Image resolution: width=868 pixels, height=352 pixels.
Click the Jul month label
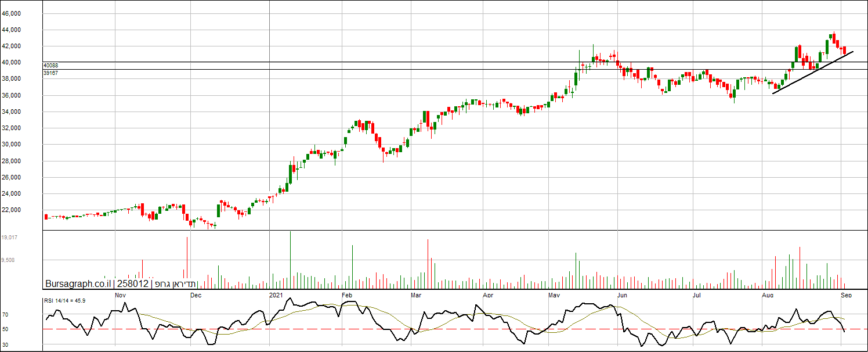click(697, 295)
